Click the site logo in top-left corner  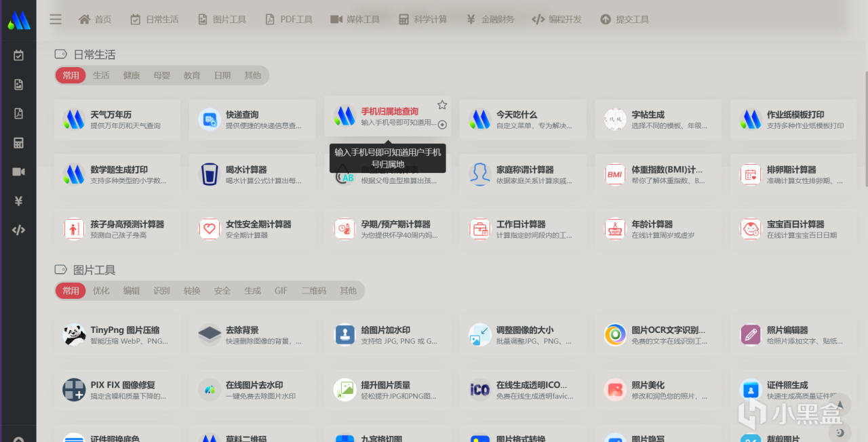tap(19, 19)
